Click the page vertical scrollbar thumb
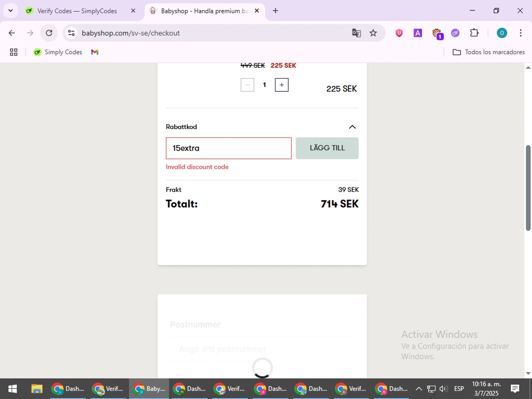Image resolution: width=532 pixels, height=399 pixels. pos(528,188)
